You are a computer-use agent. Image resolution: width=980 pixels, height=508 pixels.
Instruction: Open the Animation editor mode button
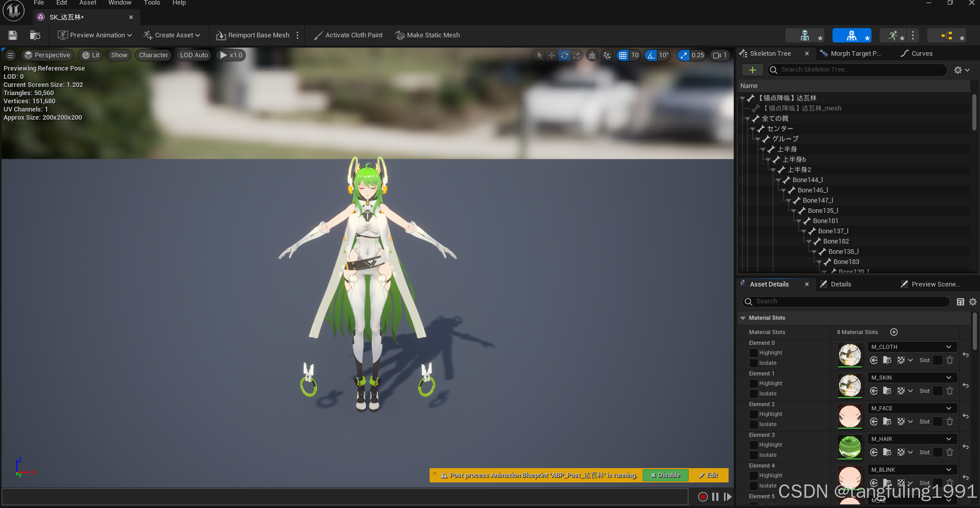tap(893, 35)
